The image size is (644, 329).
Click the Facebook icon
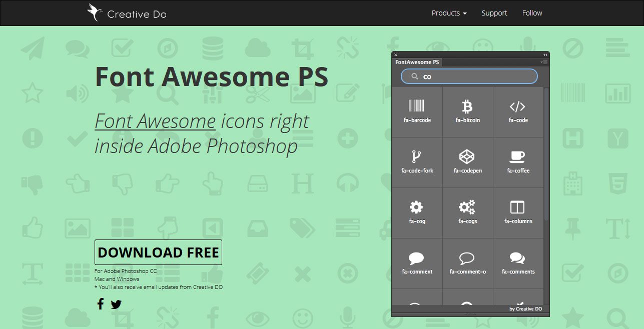point(100,303)
